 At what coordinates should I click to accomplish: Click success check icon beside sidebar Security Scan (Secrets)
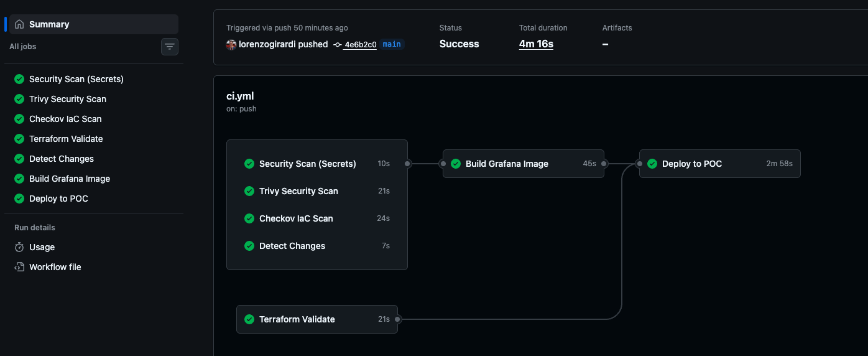point(19,79)
